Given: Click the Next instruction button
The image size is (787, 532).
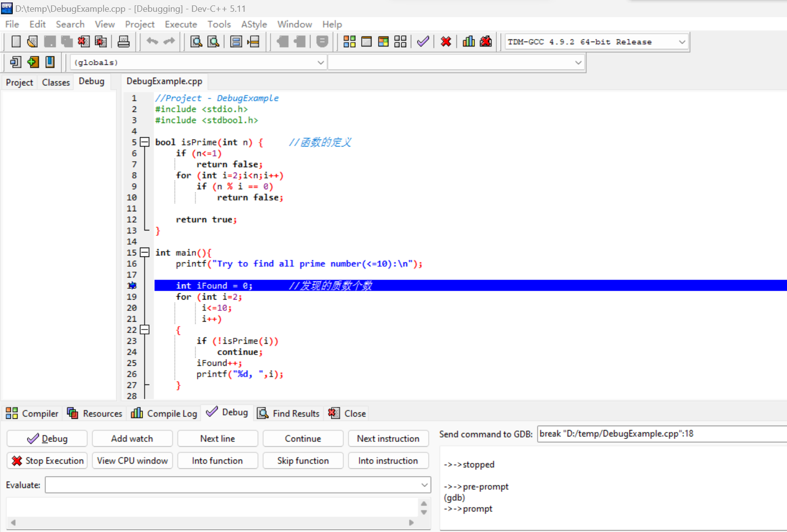Looking at the screenshot, I should [388, 438].
